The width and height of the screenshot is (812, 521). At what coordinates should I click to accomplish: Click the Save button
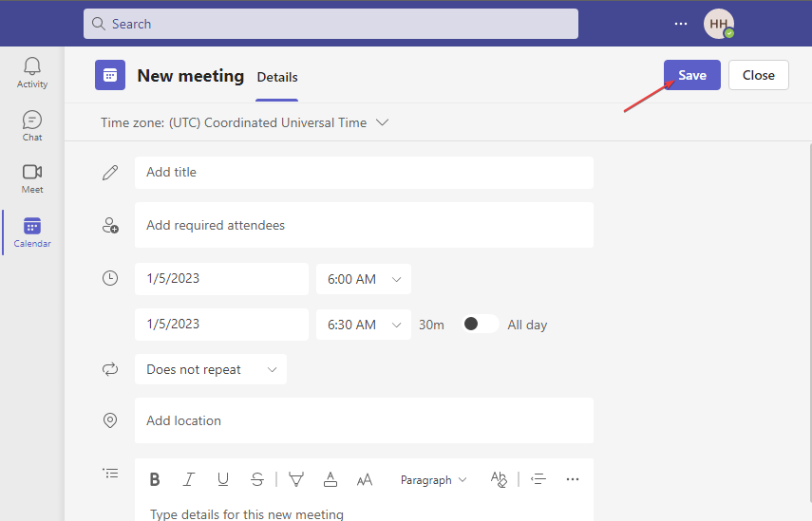point(692,75)
